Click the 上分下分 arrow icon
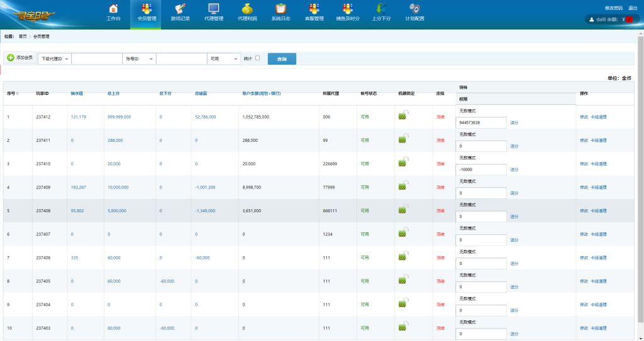Viewport: 644px width, 341px height. click(381, 9)
